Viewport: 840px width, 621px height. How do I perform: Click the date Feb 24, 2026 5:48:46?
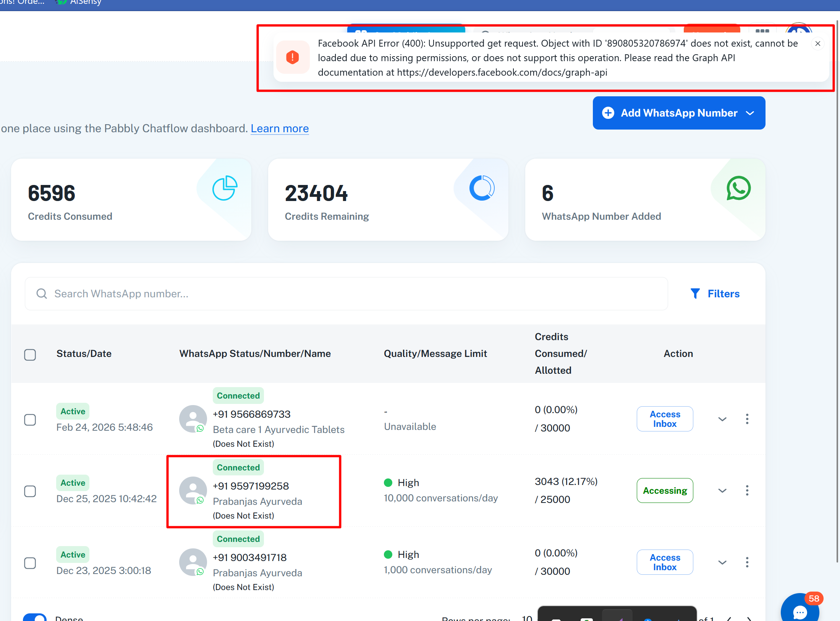click(x=105, y=427)
